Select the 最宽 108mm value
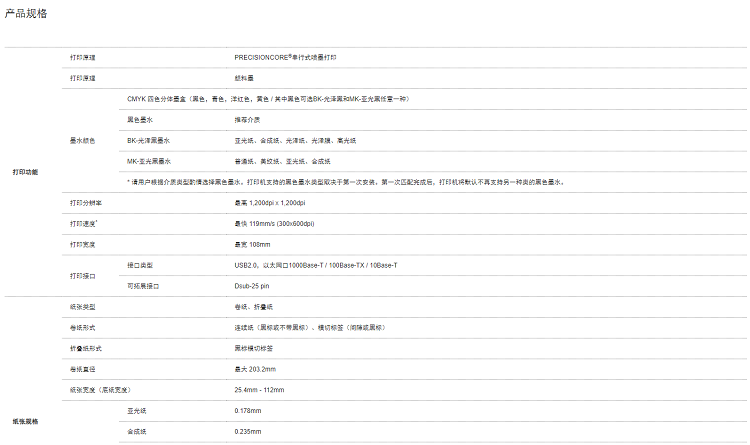750x445 pixels. click(252, 245)
